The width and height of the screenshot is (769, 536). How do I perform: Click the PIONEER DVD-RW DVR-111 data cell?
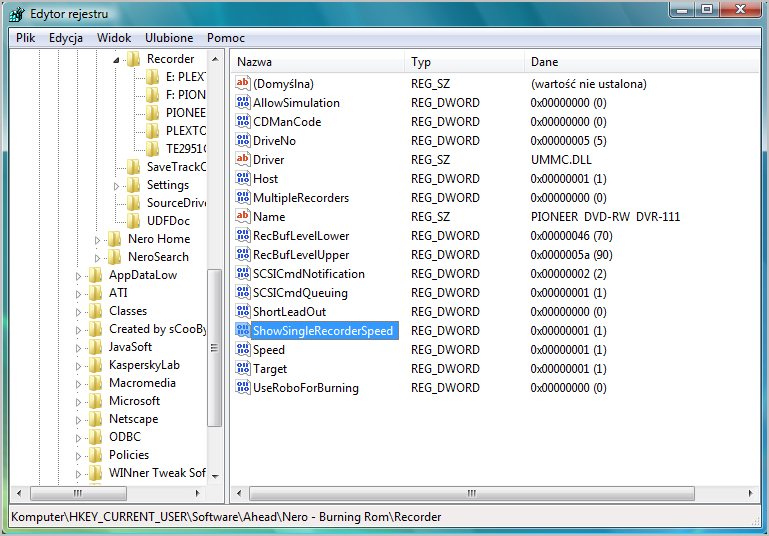605,216
